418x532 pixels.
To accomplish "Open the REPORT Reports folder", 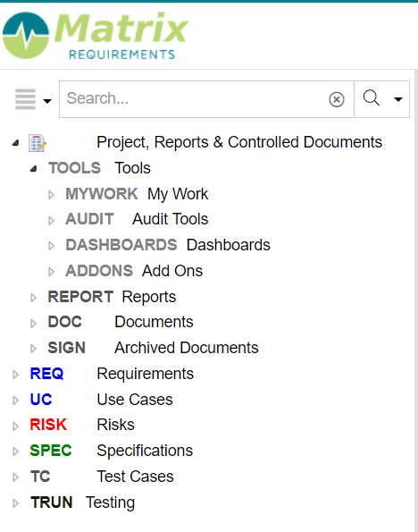I will click(x=112, y=297).
